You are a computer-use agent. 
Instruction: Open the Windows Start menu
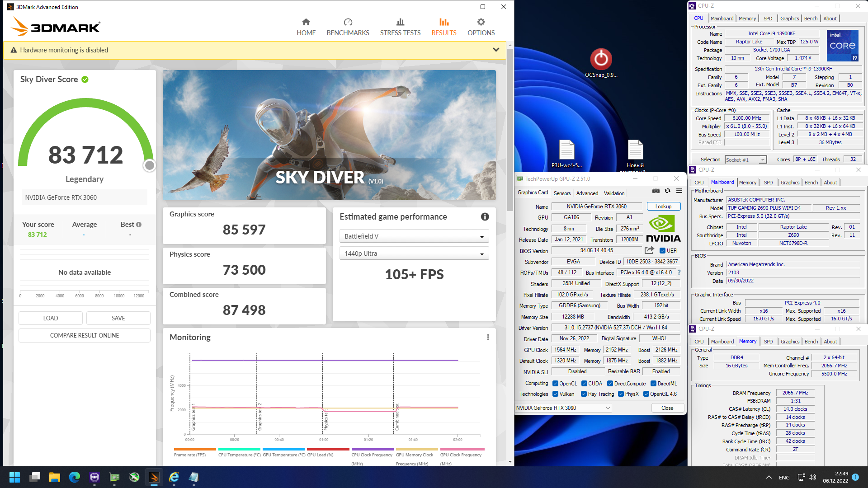pyautogui.click(x=15, y=477)
